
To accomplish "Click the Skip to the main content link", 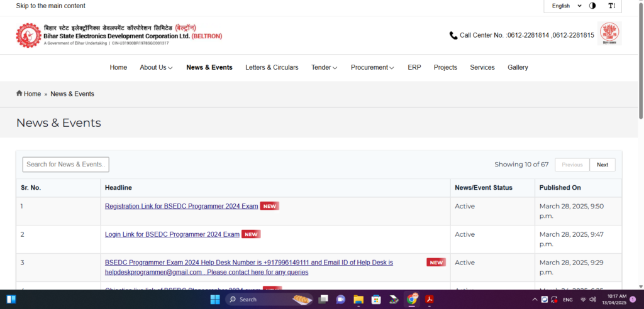I will pos(51,6).
